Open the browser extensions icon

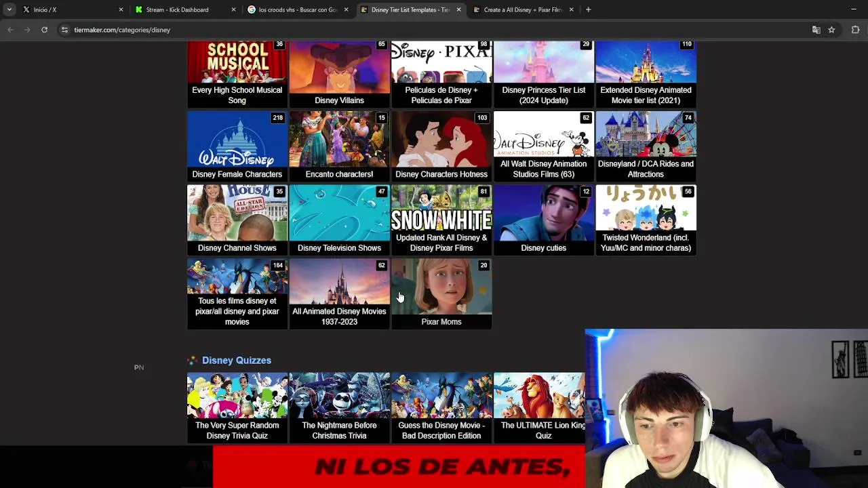click(855, 30)
